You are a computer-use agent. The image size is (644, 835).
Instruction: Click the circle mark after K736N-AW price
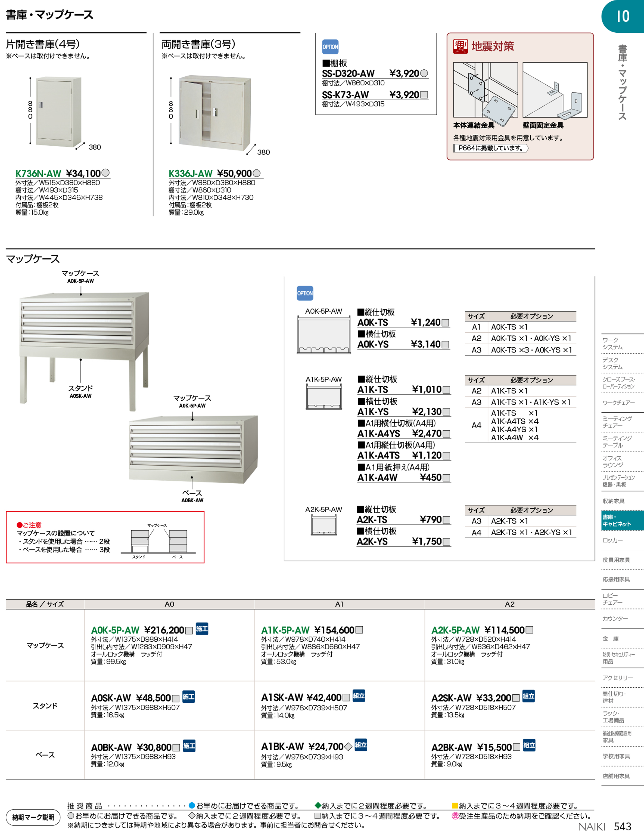pos(106,173)
